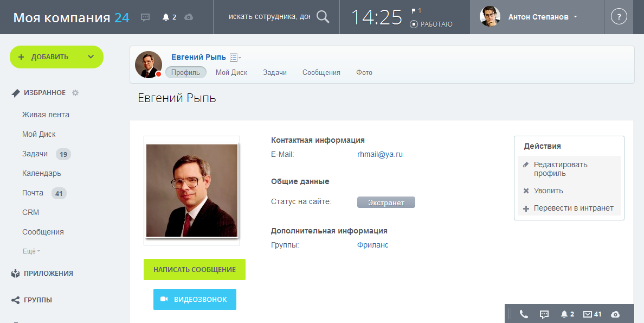Screen dimensions: 644x323
Task: Click the cloud drive icon in header
Action: (x=189, y=17)
